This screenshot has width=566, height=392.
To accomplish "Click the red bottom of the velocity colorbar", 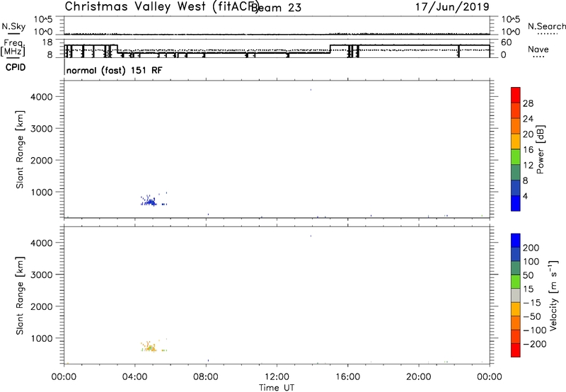I will click(516, 350).
